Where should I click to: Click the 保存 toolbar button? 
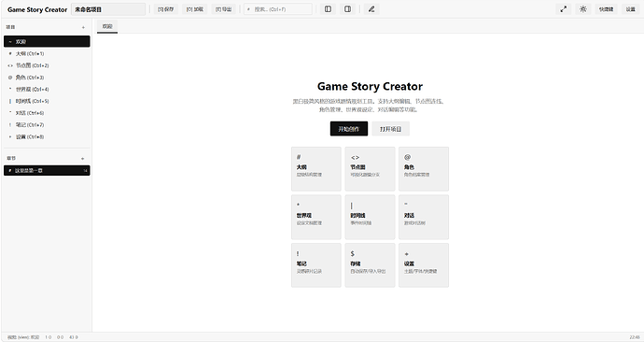166,9
